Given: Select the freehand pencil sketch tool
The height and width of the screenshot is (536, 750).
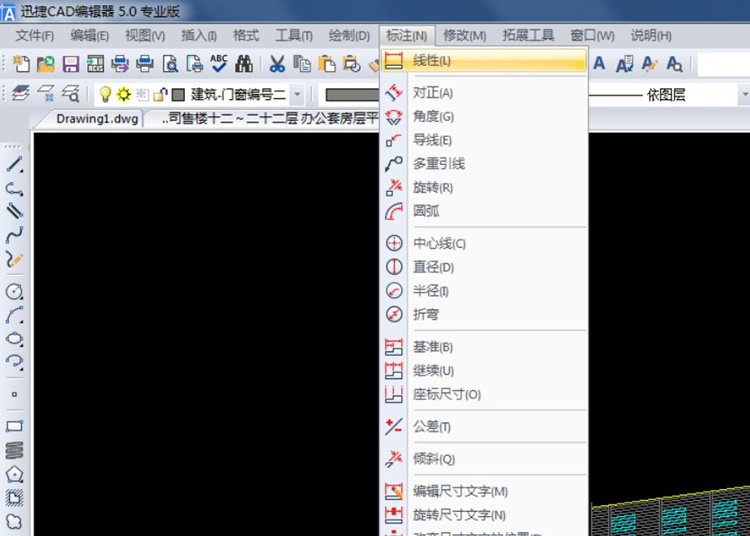Looking at the screenshot, I should coord(14,259).
